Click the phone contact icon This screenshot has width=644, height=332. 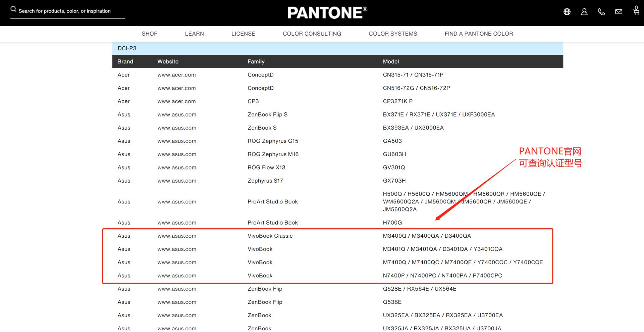click(601, 12)
